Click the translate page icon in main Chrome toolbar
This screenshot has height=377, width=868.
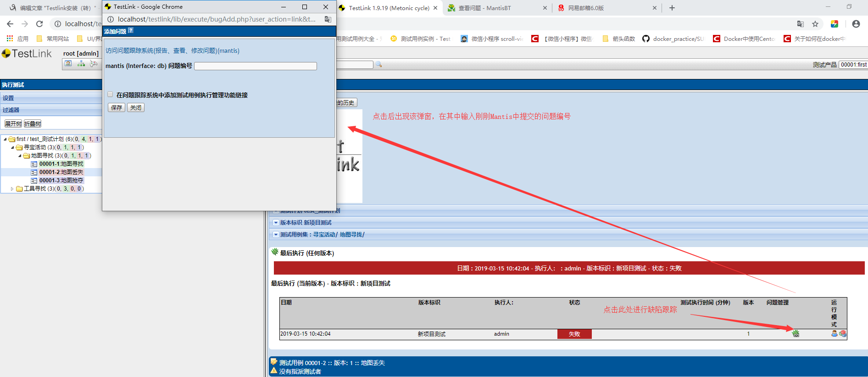[x=801, y=24]
